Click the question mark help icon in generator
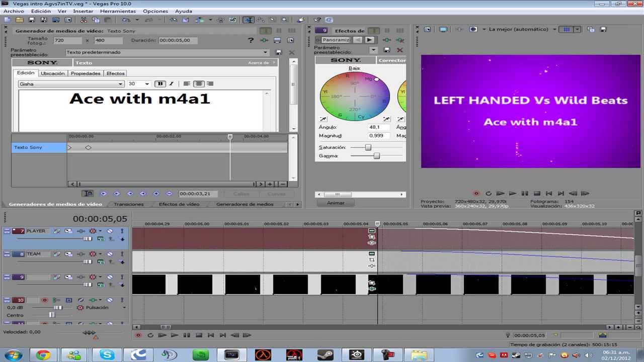This screenshot has height=362, width=644. point(251,40)
